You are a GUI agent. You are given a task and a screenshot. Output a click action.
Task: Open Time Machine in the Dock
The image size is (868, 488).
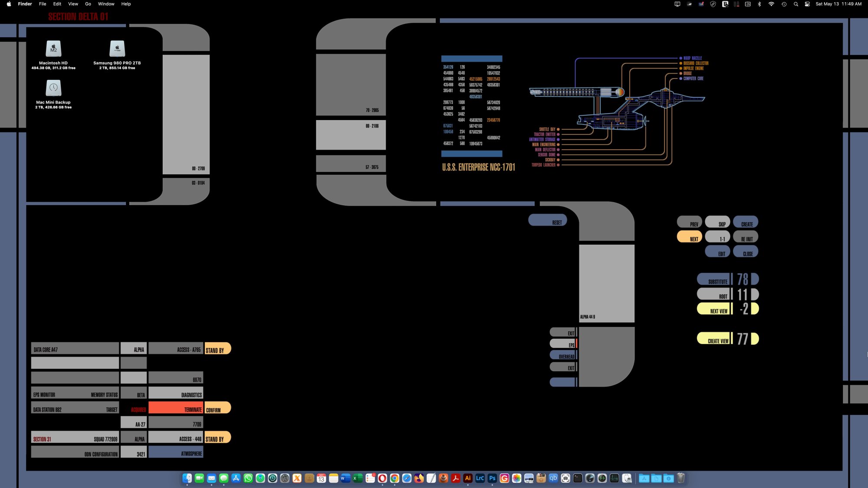(272, 478)
